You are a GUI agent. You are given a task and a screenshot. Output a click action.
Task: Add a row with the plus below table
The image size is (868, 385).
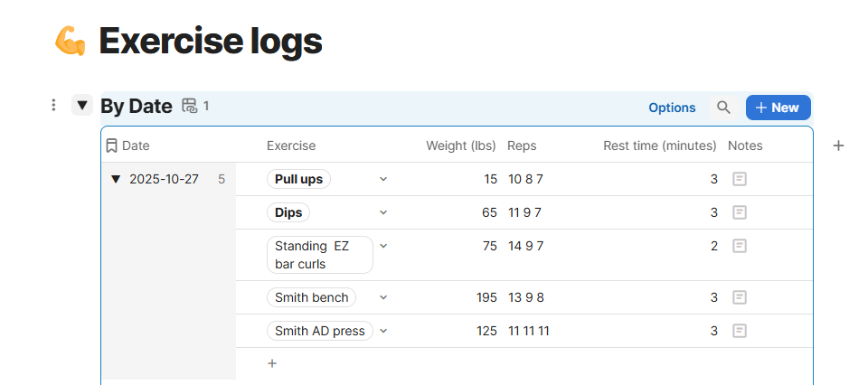coord(272,363)
